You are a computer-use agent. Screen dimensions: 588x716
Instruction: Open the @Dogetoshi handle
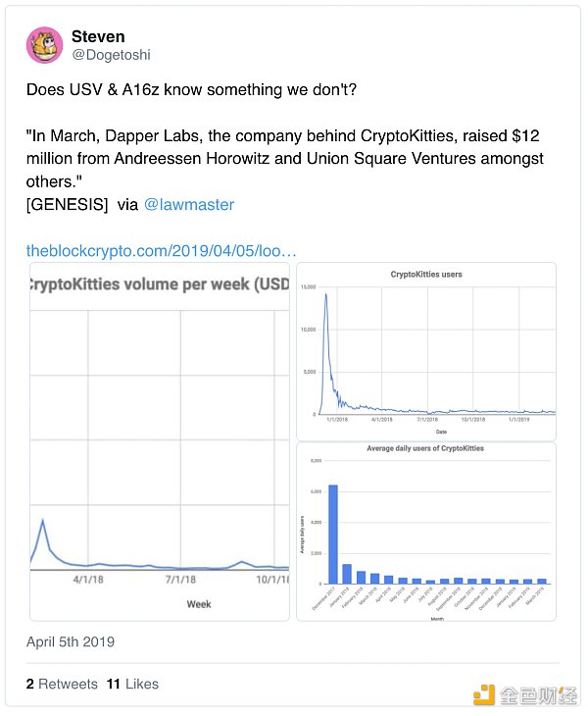click(111, 55)
